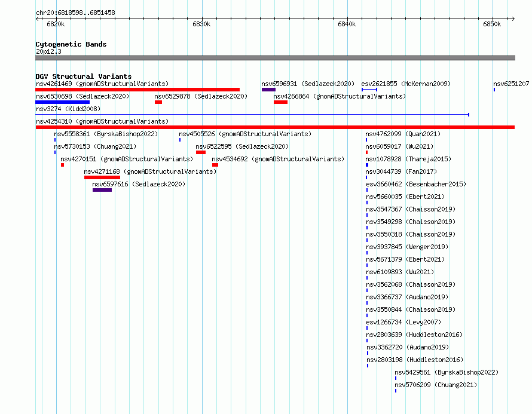Click the red bar under nsv6522595
The width and height of the screenshot is (532, 414).
[x=201, y=152]
